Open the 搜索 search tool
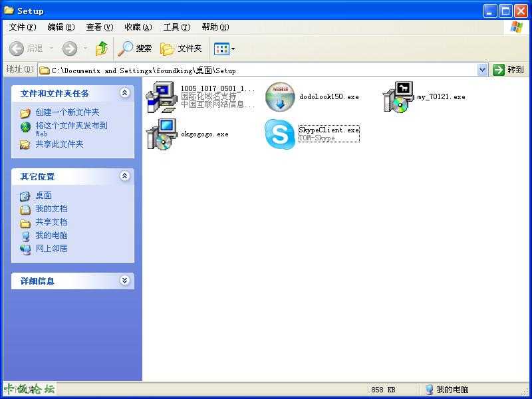Viewport: 532px width, 399px height. click(135, 49)
